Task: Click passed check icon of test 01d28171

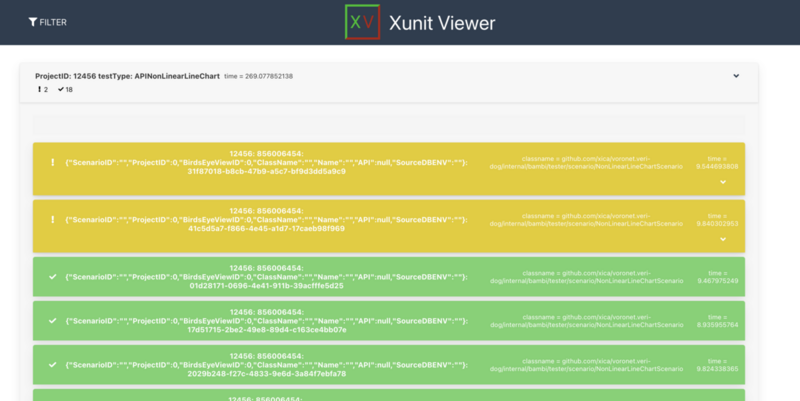Action: coord(52,277)
